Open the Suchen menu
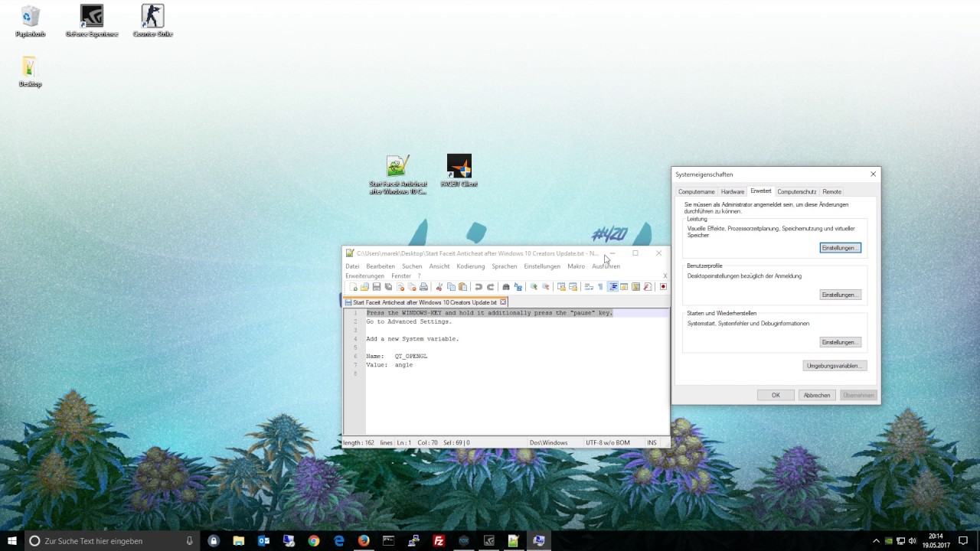 click(x=412, y=266)
